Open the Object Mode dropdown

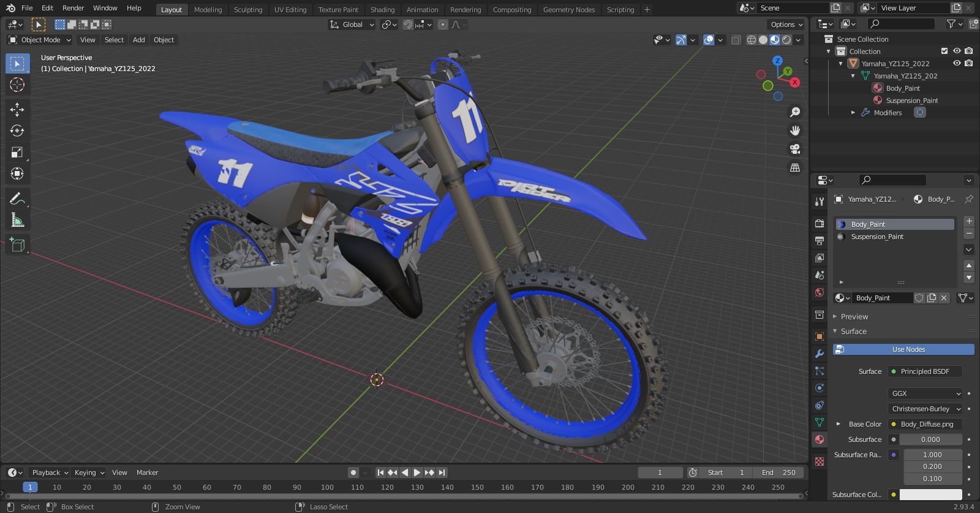point(40,40)
